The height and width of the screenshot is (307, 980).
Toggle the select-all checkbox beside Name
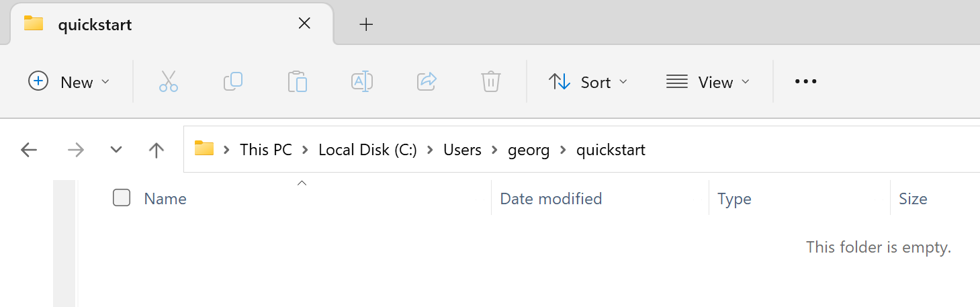[x=122, y=198]
